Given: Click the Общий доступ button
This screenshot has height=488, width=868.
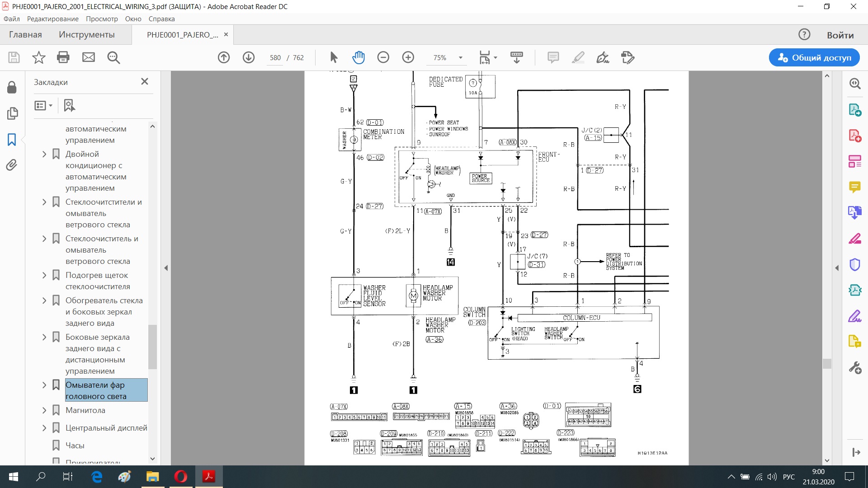Looking at the screenshot, I should pos(814,57).
